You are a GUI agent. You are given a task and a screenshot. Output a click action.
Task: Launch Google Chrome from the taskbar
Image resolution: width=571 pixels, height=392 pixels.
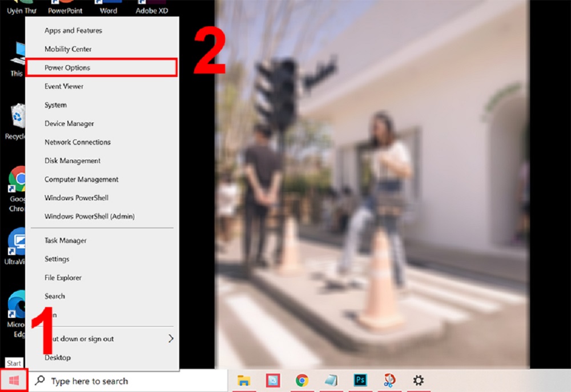pos(301,381)
